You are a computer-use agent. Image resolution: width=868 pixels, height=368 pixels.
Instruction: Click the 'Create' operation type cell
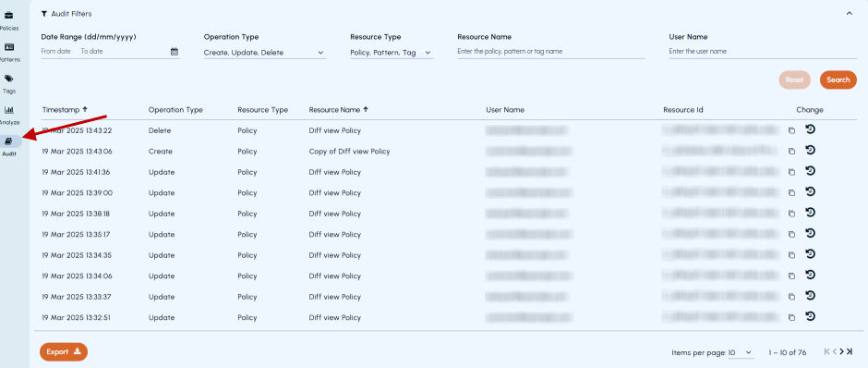point(161,152)
